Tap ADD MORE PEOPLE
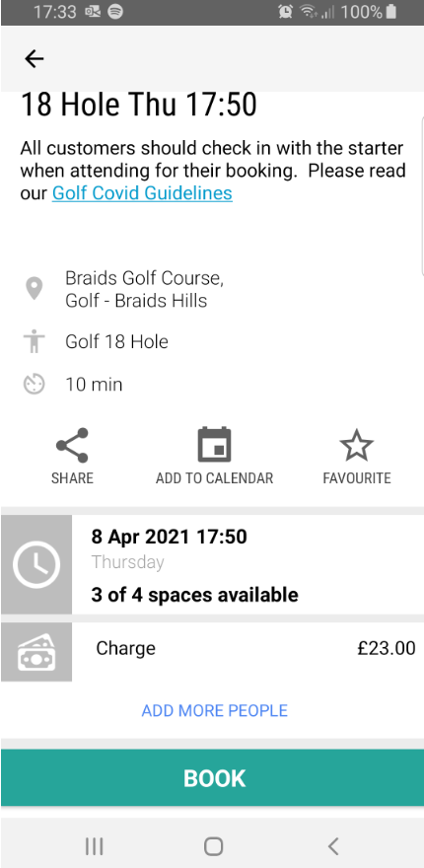This screenshot has width=424, height=868. pos(214,710)
